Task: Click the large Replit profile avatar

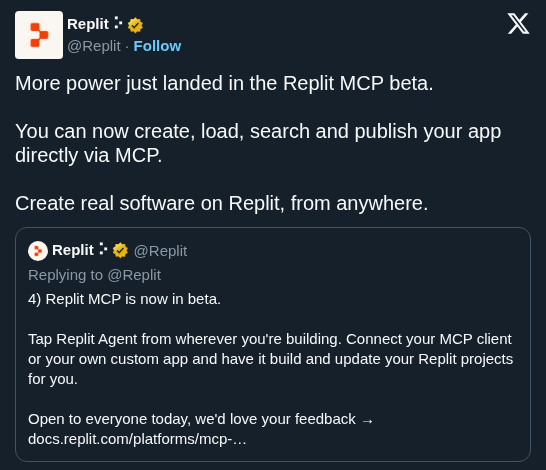Action: coord(39,35)
